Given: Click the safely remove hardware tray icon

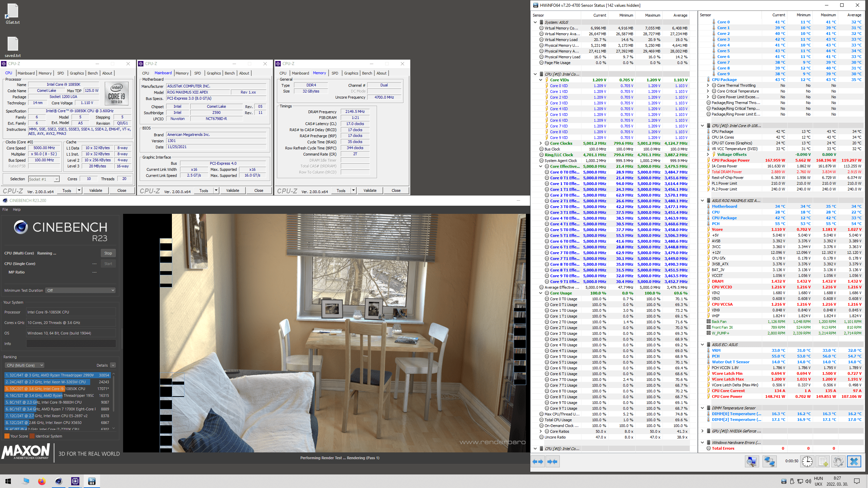Looking at the screenshot, I should (792, 481).
